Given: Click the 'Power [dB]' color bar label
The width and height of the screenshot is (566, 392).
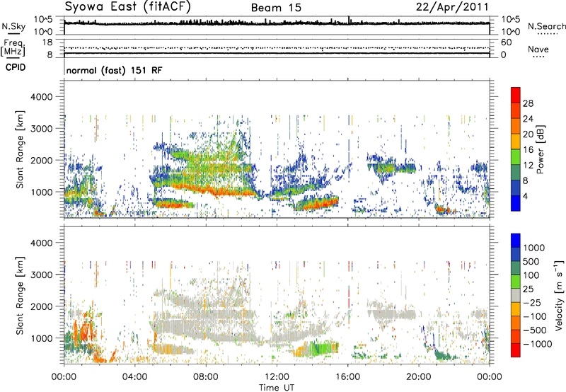Looking at the screenshot, I should (x=540, y=149).
